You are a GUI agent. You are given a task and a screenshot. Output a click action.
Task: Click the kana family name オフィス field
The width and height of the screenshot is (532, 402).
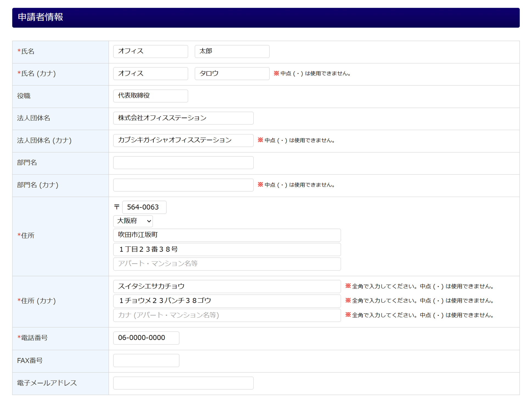150,74
